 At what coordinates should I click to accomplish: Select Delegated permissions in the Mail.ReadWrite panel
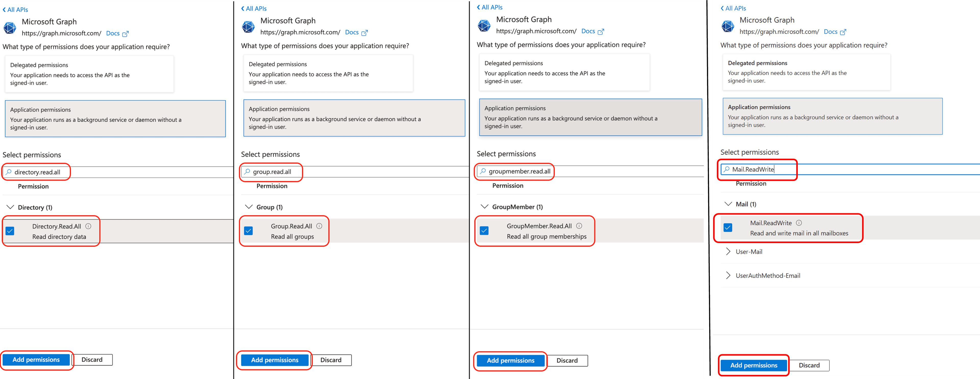tap(806, 72)
